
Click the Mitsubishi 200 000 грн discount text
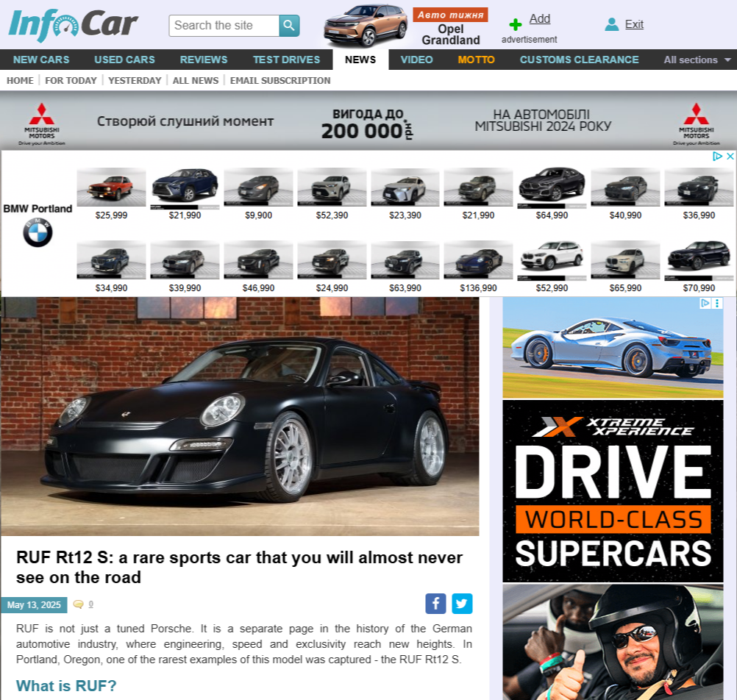[x=367, y=125]
